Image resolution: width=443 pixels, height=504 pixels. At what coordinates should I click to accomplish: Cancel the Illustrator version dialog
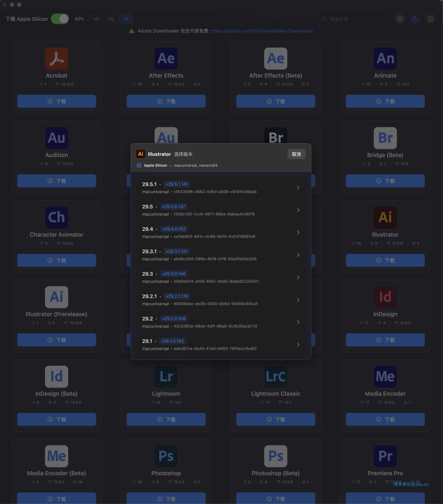click(x=296, y=154)
